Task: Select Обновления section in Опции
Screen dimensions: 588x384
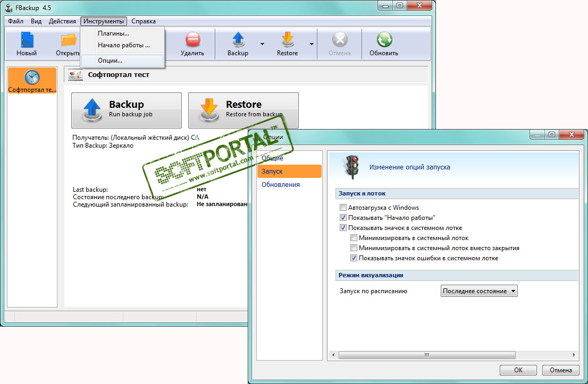Action: pos(289,185)
